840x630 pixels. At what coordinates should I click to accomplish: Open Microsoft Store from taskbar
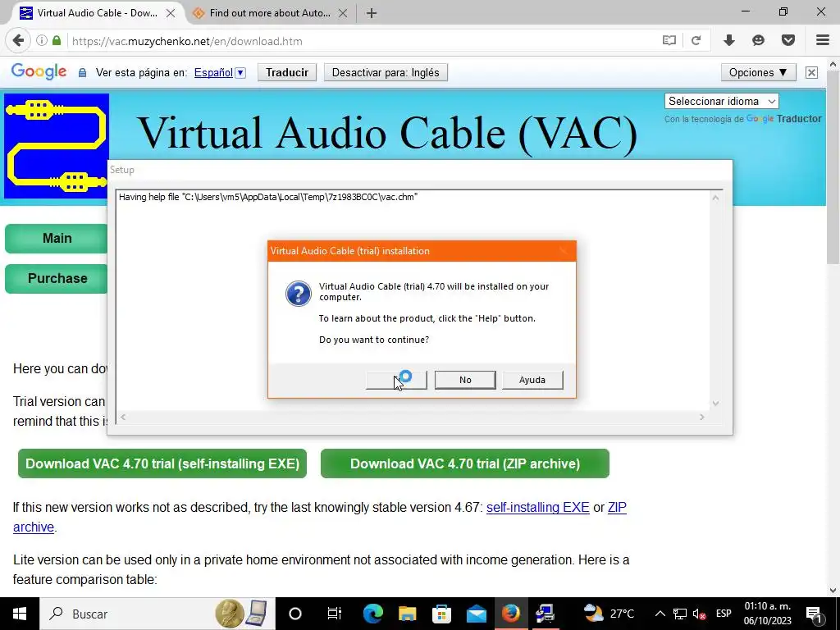(441, 614)
